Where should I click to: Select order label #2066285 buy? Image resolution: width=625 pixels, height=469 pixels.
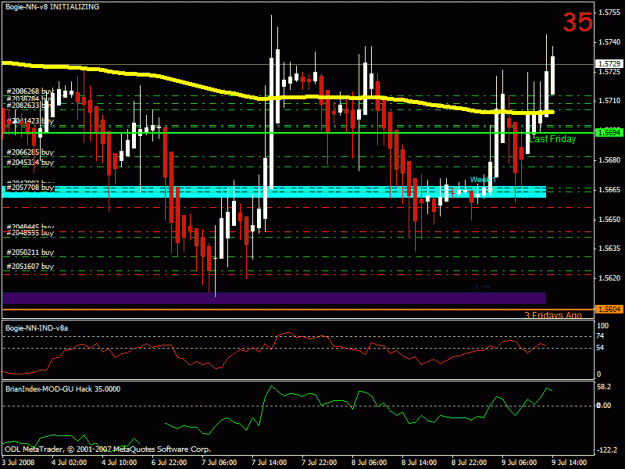30,152
